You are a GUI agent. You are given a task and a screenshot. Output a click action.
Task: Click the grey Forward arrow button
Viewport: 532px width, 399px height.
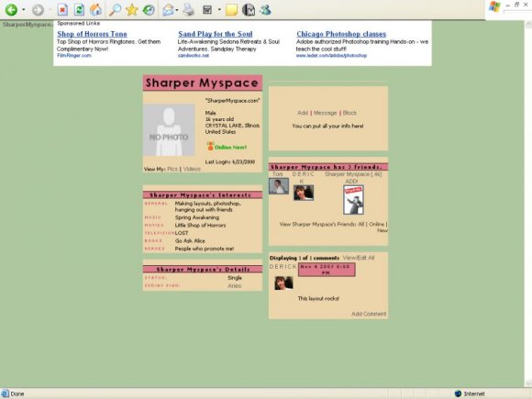[x=38, y=10]
